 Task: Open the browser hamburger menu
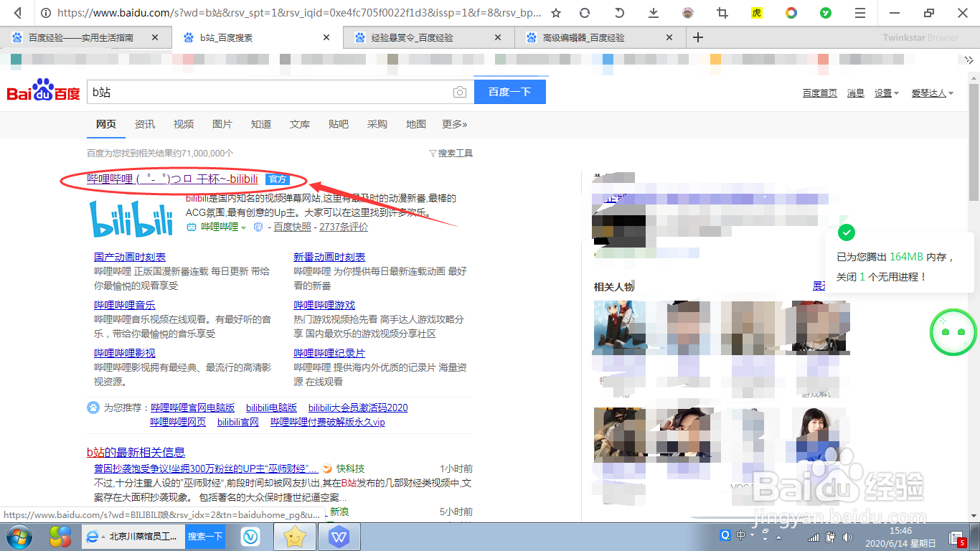click(x=860, y=13)
